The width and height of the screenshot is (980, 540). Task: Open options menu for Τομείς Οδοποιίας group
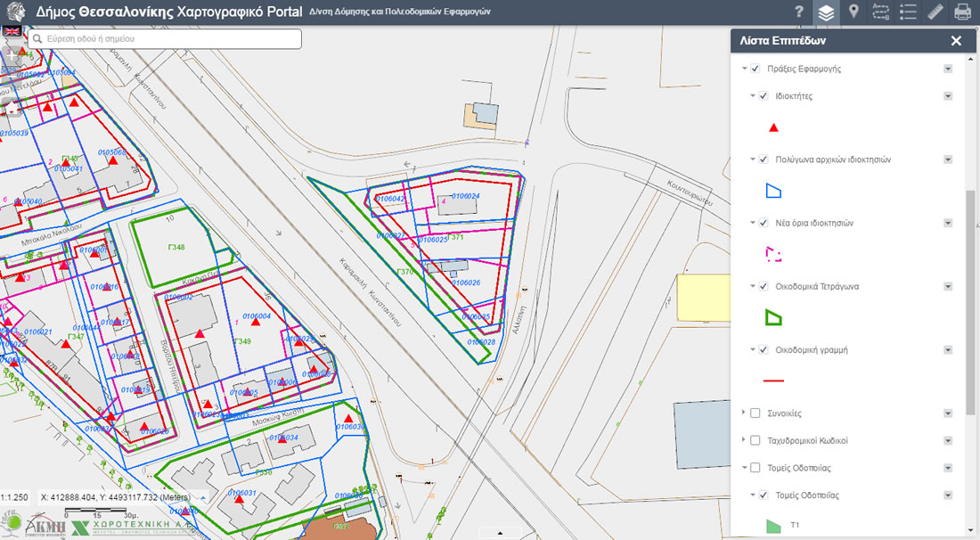coord(948,468)
